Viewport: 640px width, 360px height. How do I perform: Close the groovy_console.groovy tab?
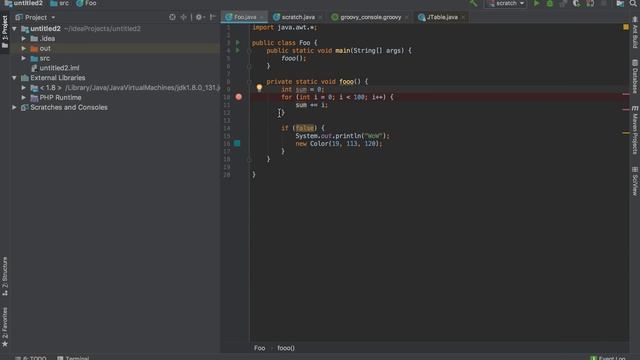(x=407, y=18)
